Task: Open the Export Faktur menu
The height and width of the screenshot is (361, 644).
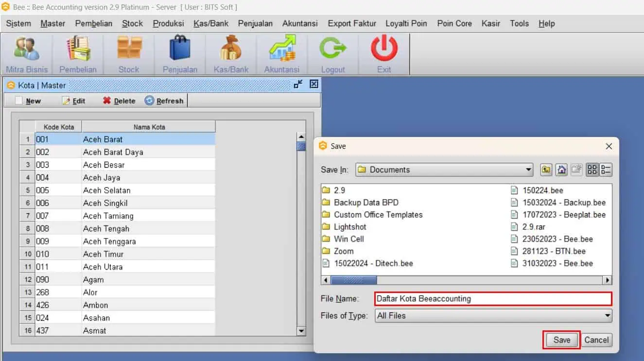Action: pyautogui.click(x=352, y=23)
